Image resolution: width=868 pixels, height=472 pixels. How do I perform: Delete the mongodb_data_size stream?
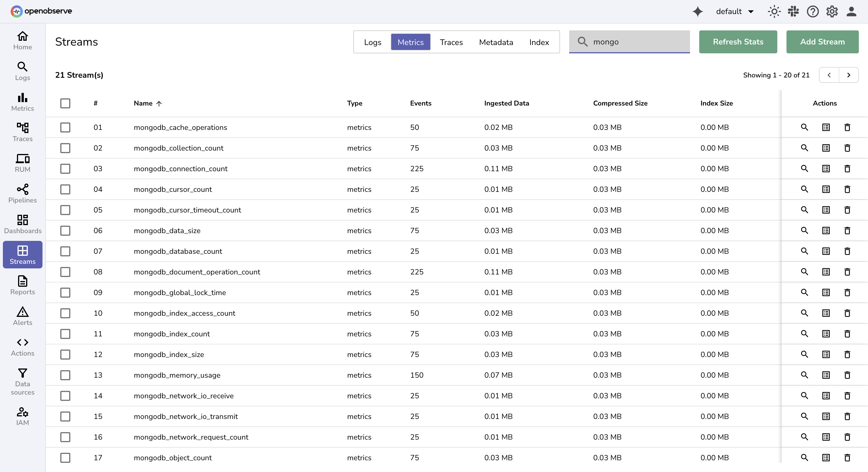pos(847,231)
